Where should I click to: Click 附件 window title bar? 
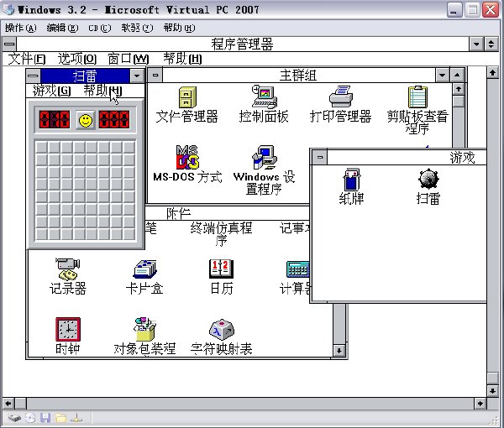tap(228, 213)
